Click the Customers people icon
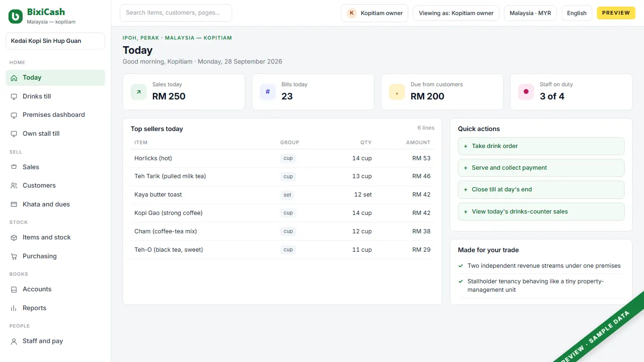Screen dimensions: 644x362 click(14, 186)
